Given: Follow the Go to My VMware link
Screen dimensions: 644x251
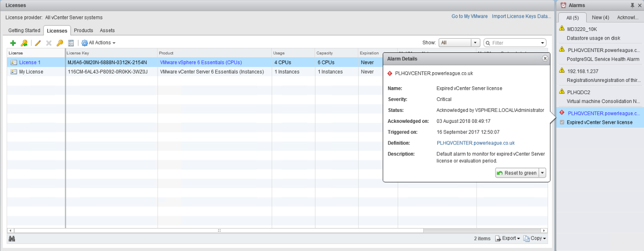Looking at the screenshot, I should 470,16.
